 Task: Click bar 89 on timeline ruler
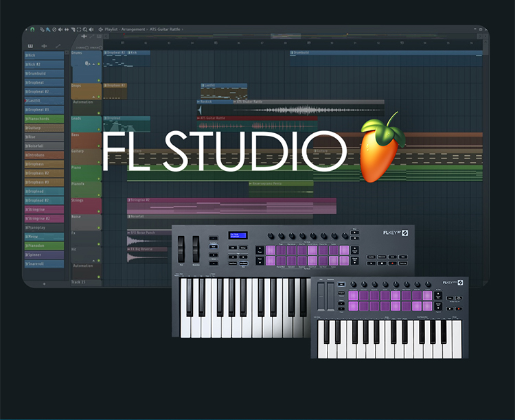(x=309, y=43)
